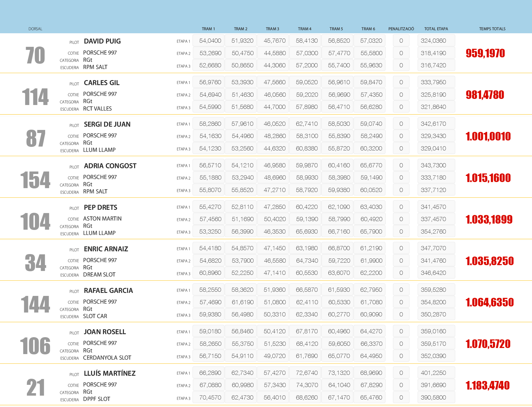The width and height of the screenshot is (532, 407).
Task: Click the TEMPS TOTALS column header
Action: 492,29
